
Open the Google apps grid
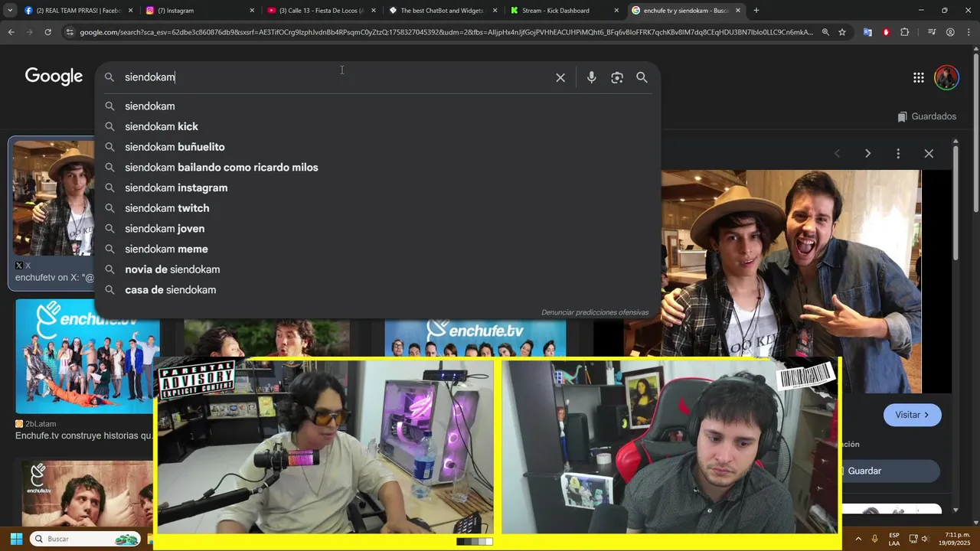point(919,77)
